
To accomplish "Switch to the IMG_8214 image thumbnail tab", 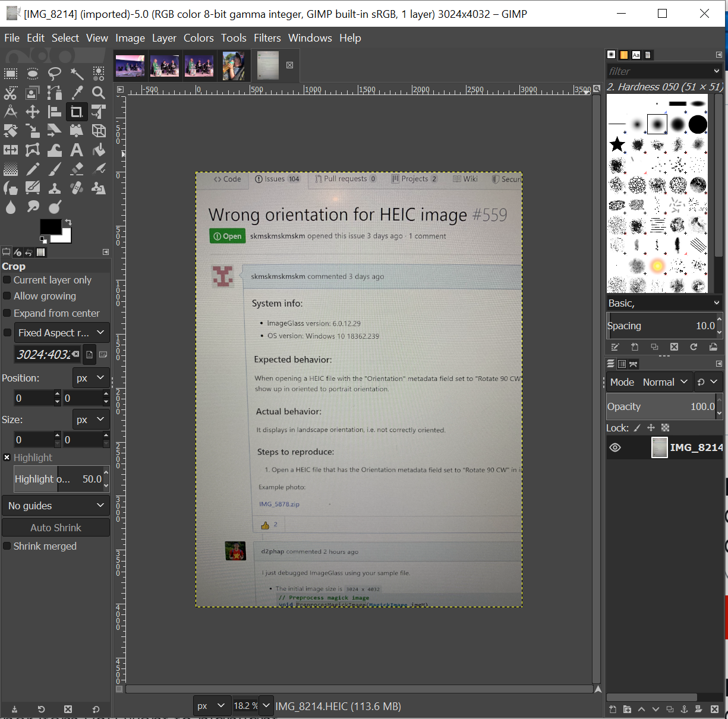I will (267, 65).
